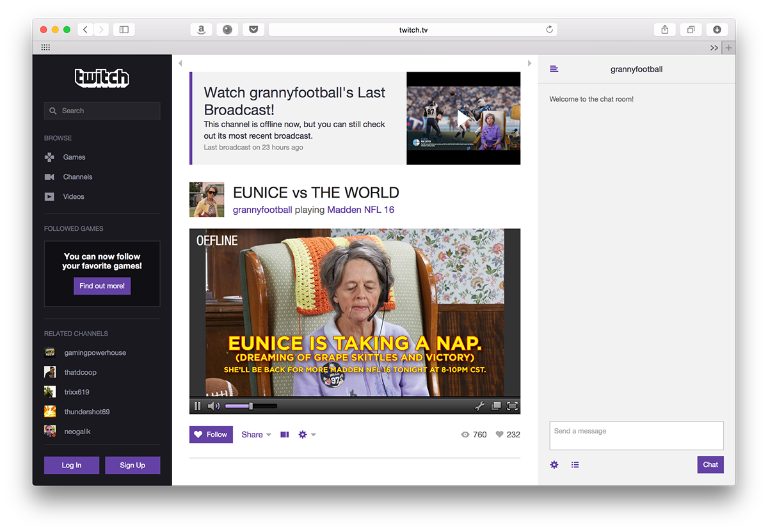Click the round extension icon in toolbar
The height and width of the screenshot is (532, 768).
click(x=227, y=29)
